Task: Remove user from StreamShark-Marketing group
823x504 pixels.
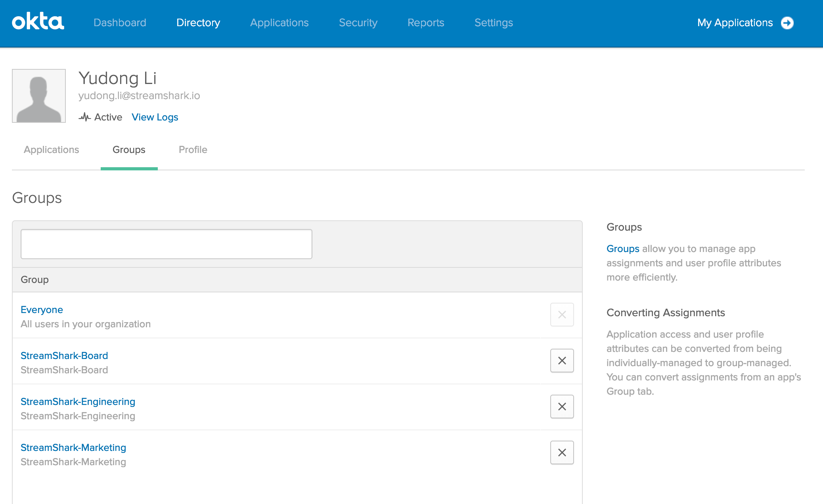Action: coord(562,452)
